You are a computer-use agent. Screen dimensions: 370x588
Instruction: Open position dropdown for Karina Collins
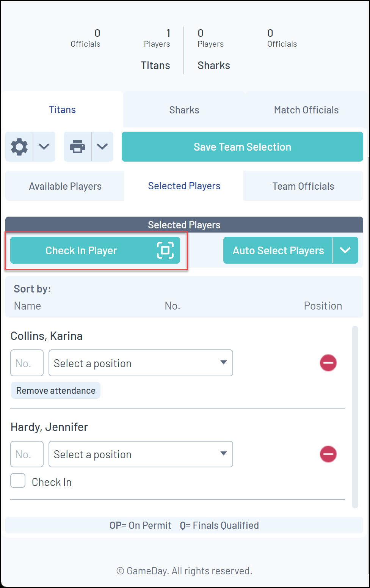[141, 363]
